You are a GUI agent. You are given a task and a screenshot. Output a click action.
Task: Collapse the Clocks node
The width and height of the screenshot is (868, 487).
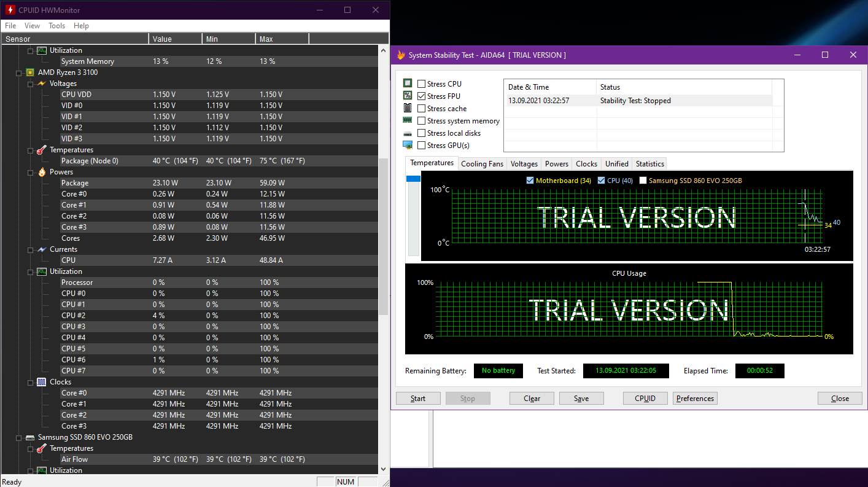point(30,382)
